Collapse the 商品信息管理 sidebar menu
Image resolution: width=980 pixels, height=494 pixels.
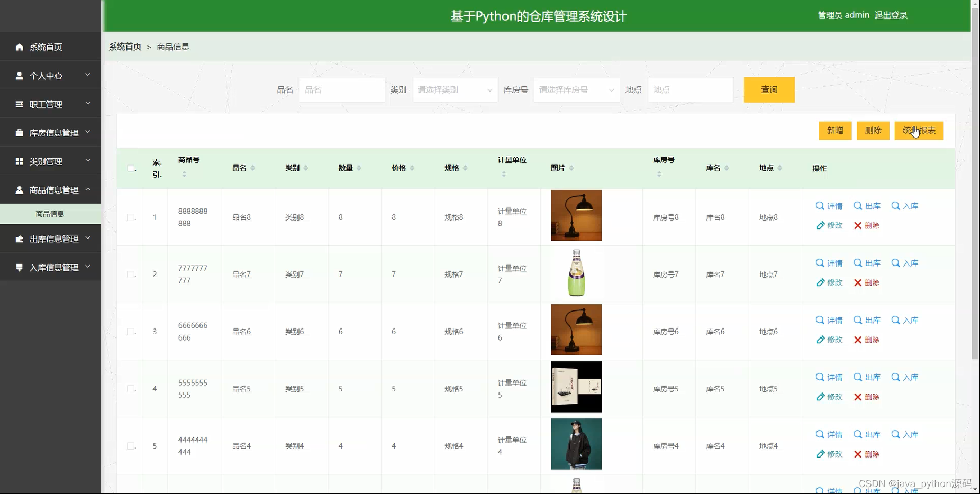50,190
